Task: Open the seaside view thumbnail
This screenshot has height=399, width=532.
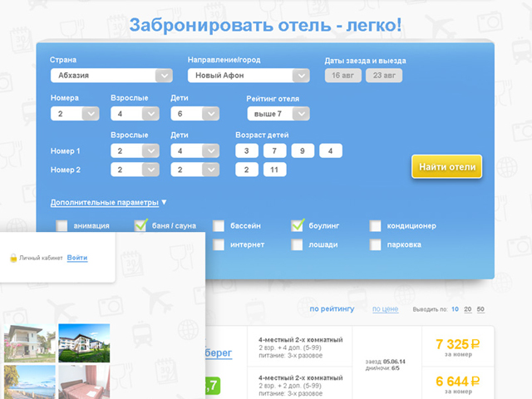Action: click(30, 382)
